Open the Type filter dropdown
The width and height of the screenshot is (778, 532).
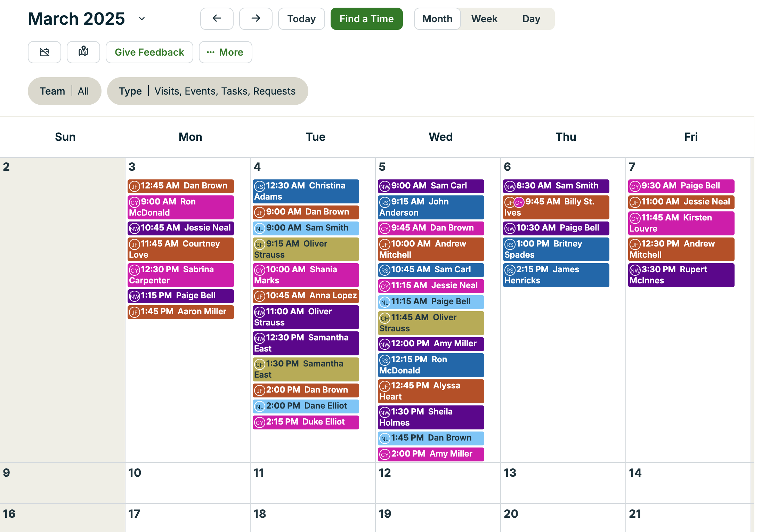[x=208, y=91]
